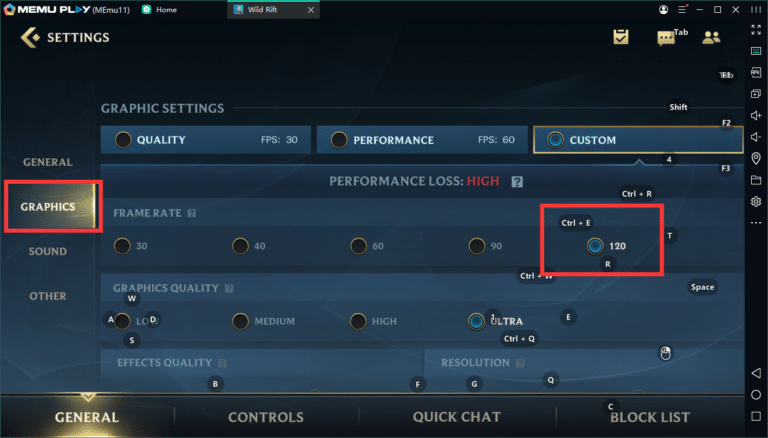
Task: Click MEmu volume up sidebar icon
Action: coord(756,115)
